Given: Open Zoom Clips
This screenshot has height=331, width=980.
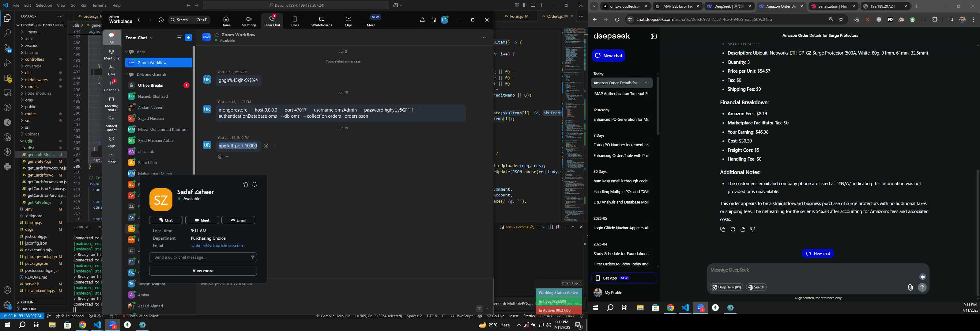Looking at the screenshot, I should [349, 22].
